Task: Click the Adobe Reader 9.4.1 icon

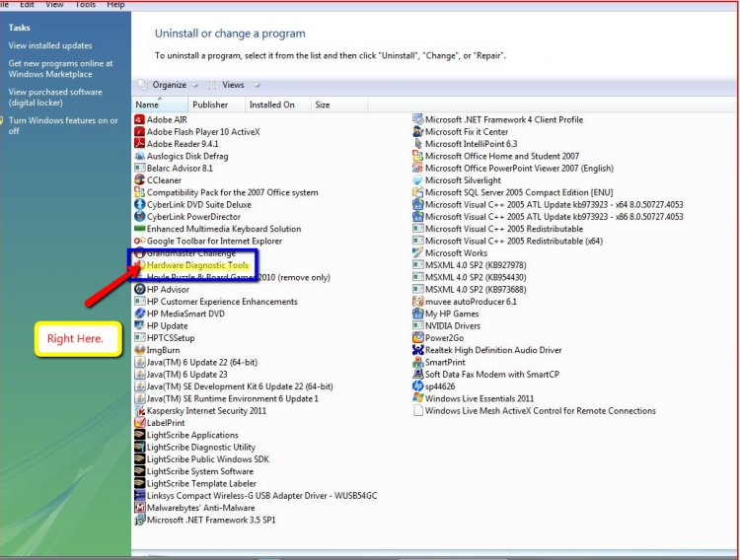Action: tap(139, 144)
